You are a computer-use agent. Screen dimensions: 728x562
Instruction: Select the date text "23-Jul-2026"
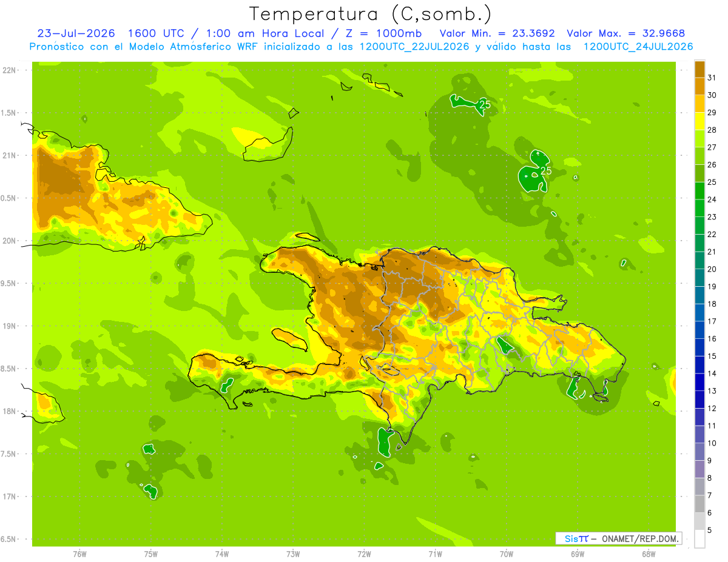[76, 33]
